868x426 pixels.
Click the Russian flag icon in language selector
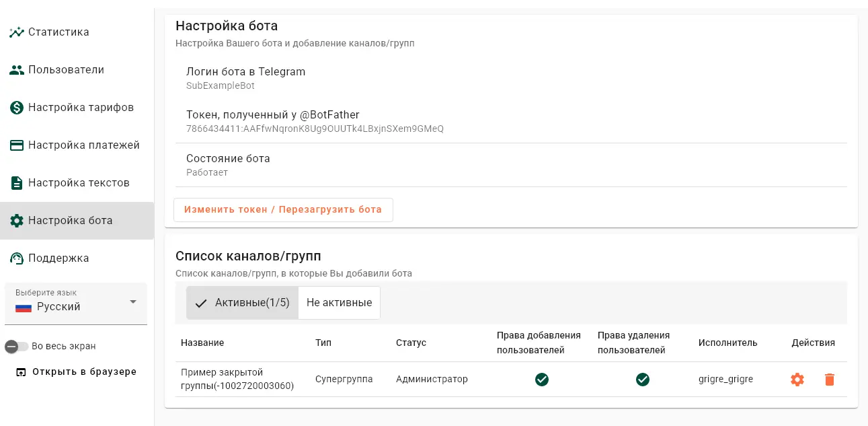coord(24,307)
